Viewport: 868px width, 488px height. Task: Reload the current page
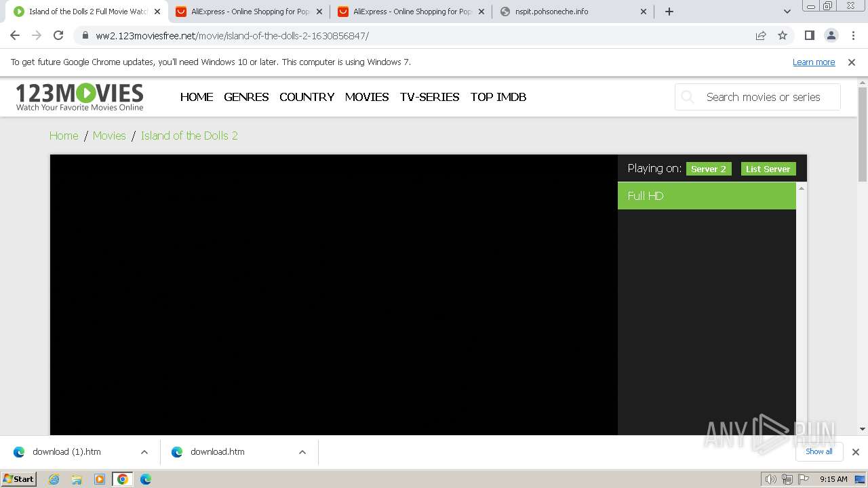[58, 35]
